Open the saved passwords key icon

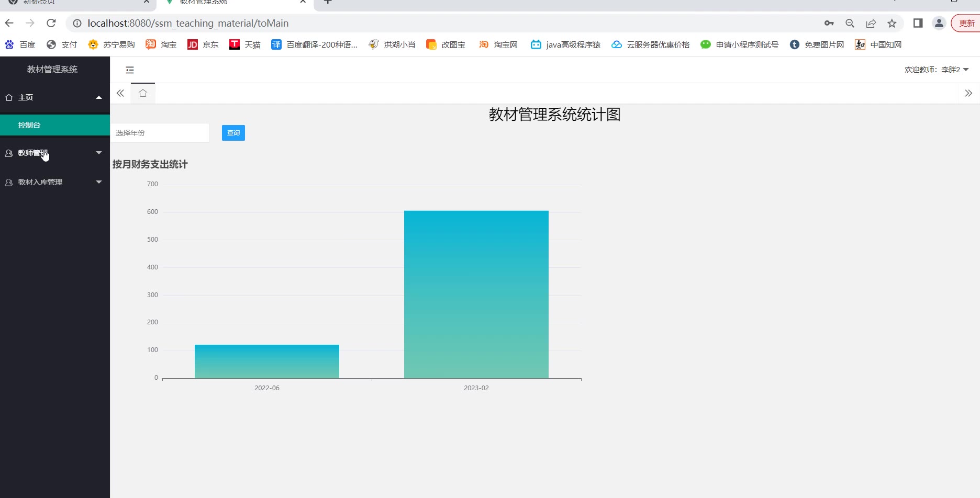tap(829, 23)
